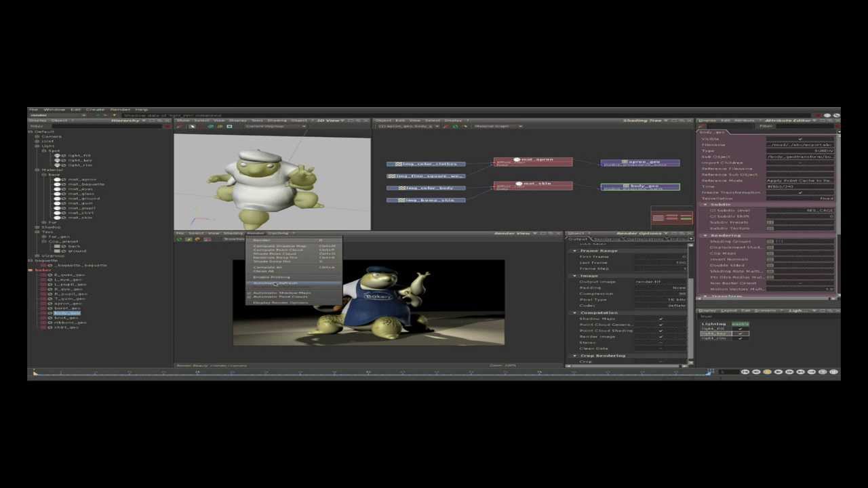Select the apron_geo node in Shading Tree

pyautogui.click(x=640, y=163)
